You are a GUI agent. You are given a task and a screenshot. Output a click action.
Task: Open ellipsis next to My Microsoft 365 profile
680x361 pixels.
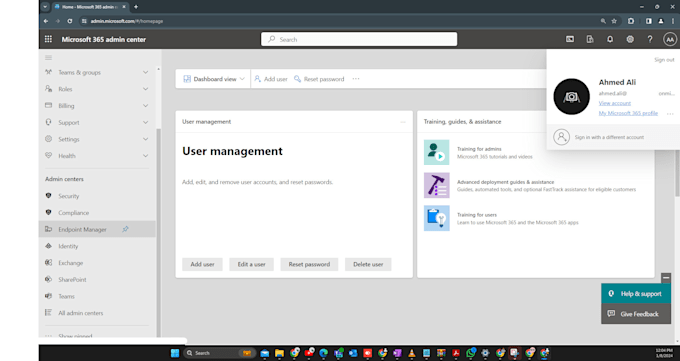670,113
